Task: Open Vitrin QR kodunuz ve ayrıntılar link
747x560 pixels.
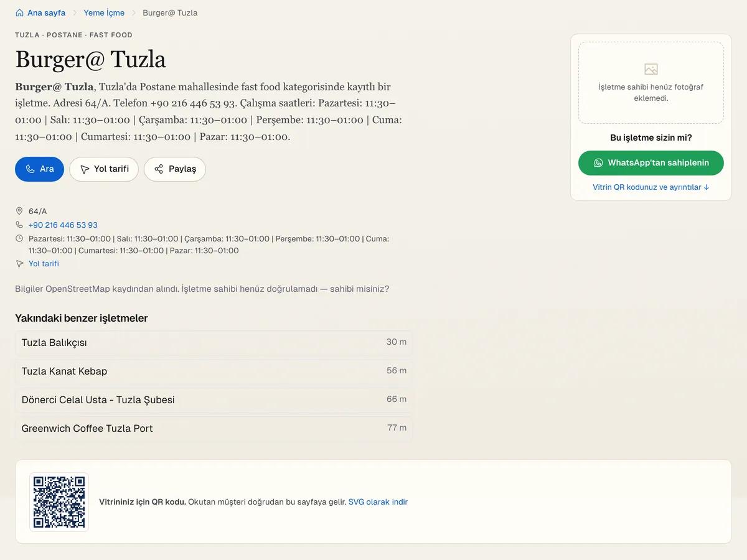Action: click(x=651, y=187)
